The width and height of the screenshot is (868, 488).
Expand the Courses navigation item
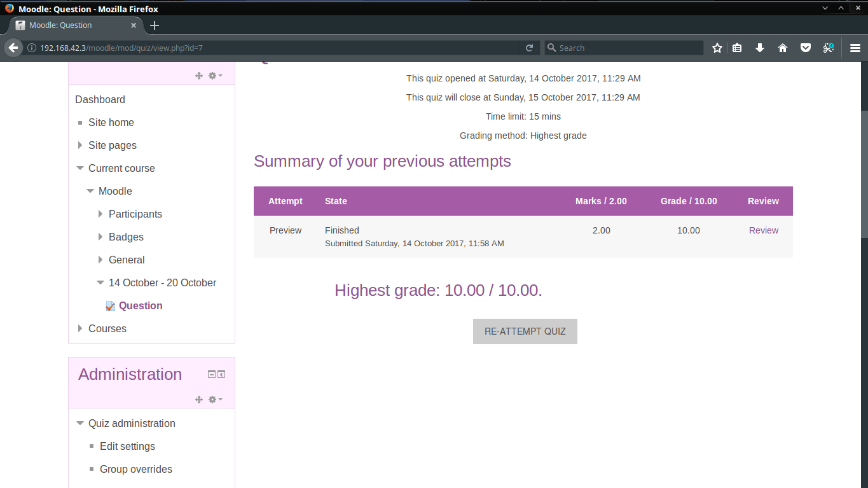80,328
